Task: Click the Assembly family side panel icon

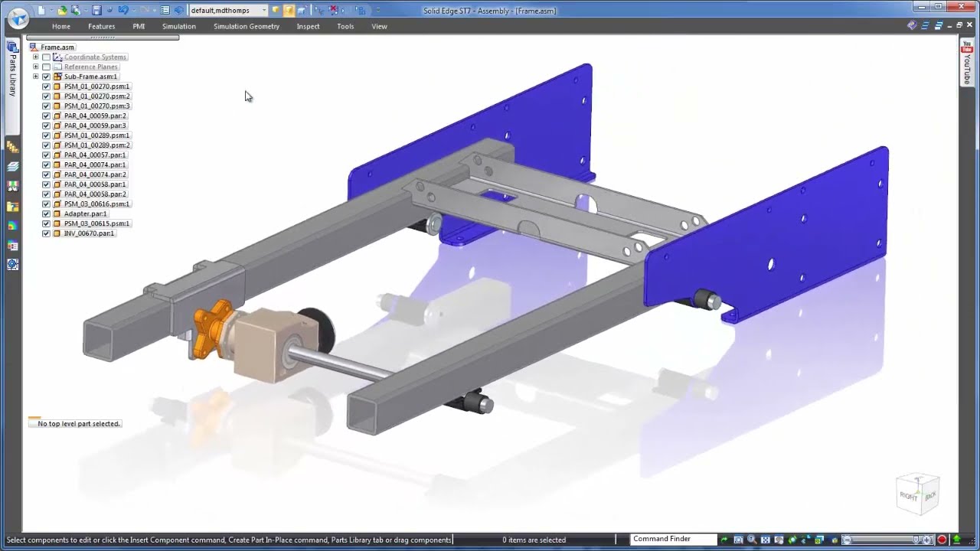Action: click(x=12, y=147)
